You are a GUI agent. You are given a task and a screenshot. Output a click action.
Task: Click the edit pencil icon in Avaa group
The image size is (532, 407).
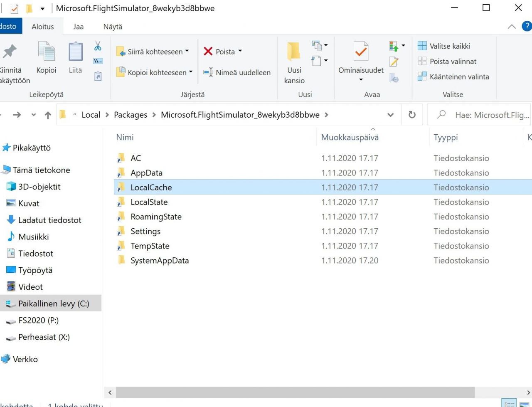pos(394,62)
